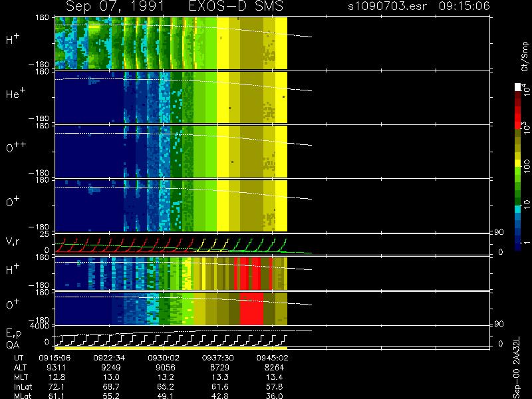Viewport: 532px width, 399px height.
Task: Click the "InLat" row header
Action: pyautogui.click(x=23, y=386)
